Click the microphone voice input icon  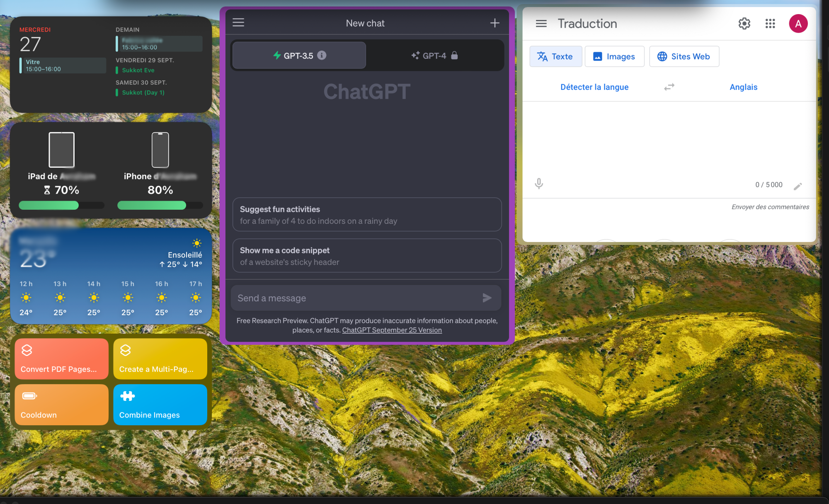pos(538,184)
